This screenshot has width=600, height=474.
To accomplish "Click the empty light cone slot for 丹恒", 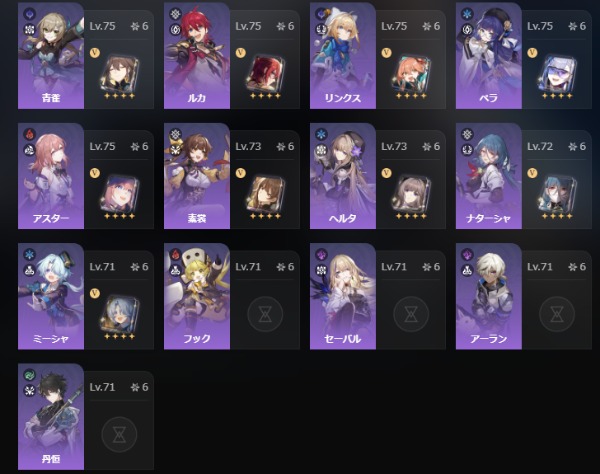I will point(119,434).
